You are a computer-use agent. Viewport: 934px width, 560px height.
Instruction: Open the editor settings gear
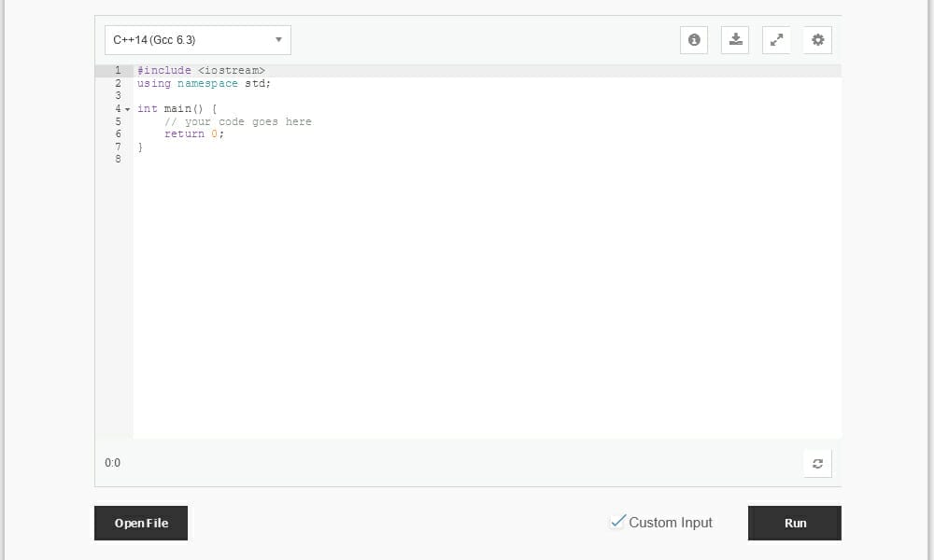(x=817, y=39)
